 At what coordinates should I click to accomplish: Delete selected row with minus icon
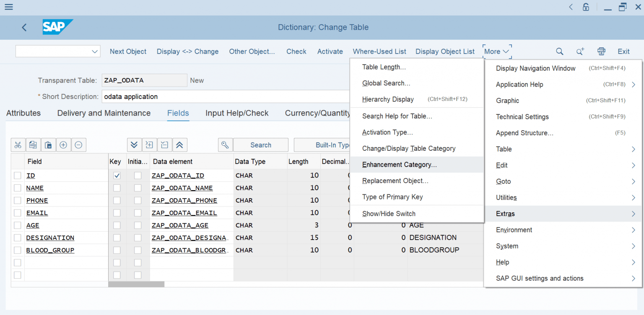tap(78, 145)
